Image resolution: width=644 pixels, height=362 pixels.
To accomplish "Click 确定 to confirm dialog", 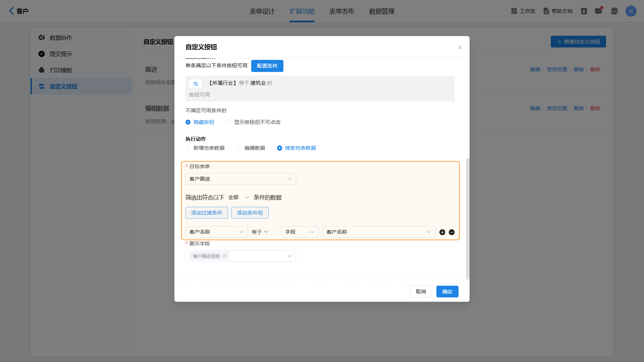I will pos(447,291).
